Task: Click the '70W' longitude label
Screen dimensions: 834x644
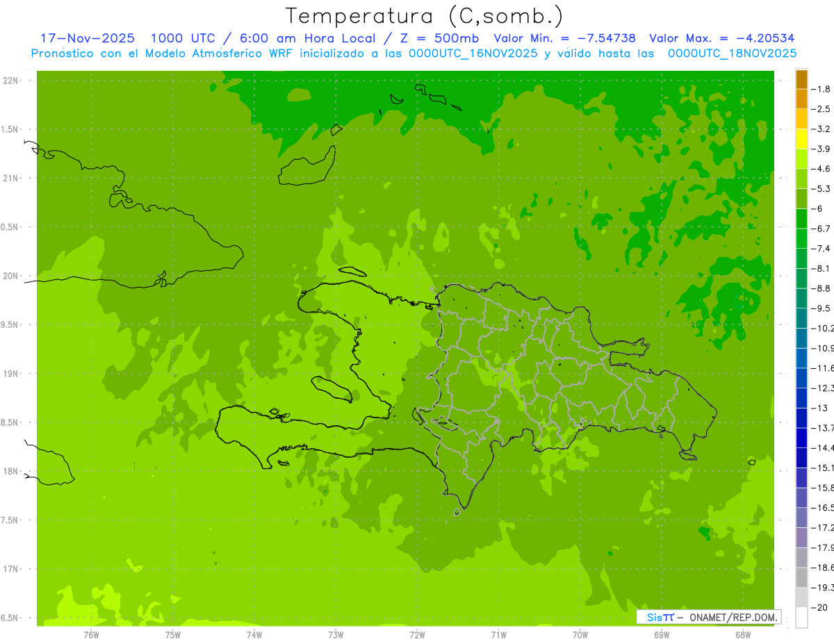Action: (580, 635)
